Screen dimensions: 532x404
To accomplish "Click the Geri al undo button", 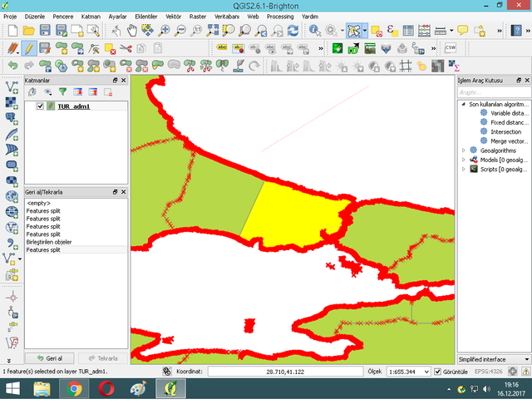I will pos(50,358).
